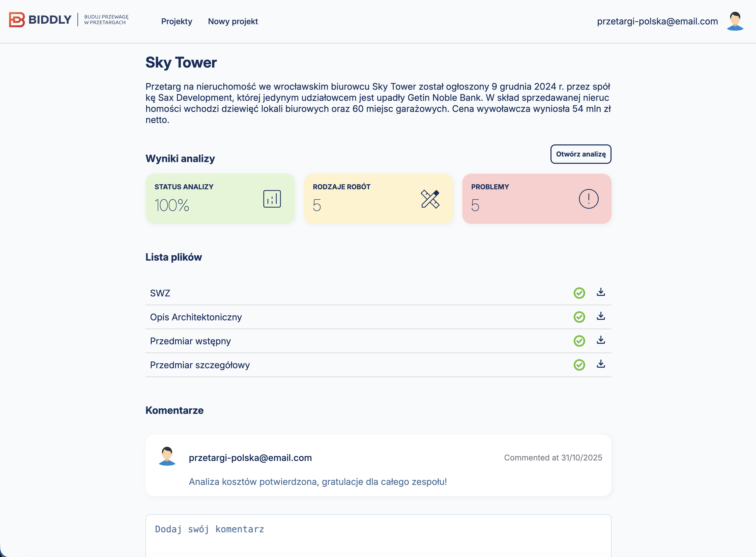Download the Przedmiar wstępny file
This screenshot has height=557, width=756.
(x=600, y=340)
